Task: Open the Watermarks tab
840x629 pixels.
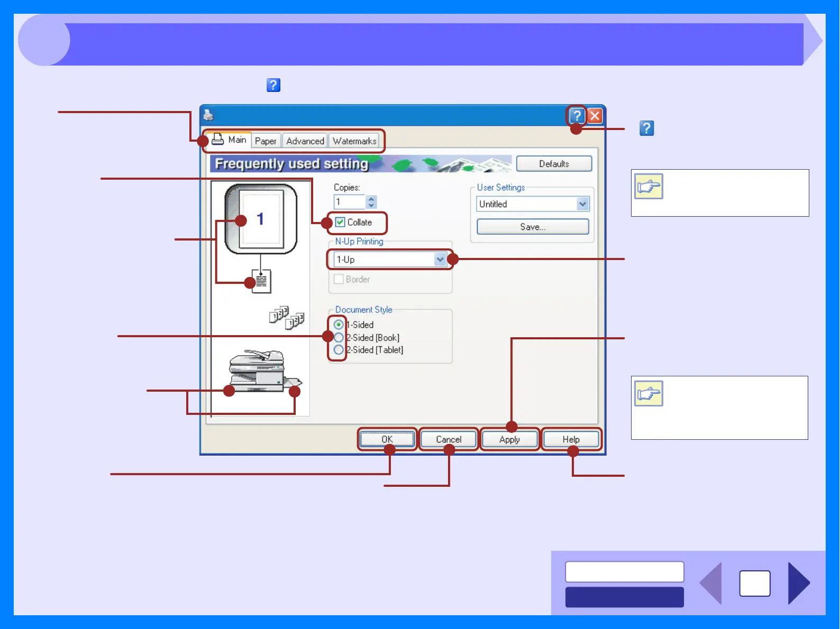Action: (354, 141)
